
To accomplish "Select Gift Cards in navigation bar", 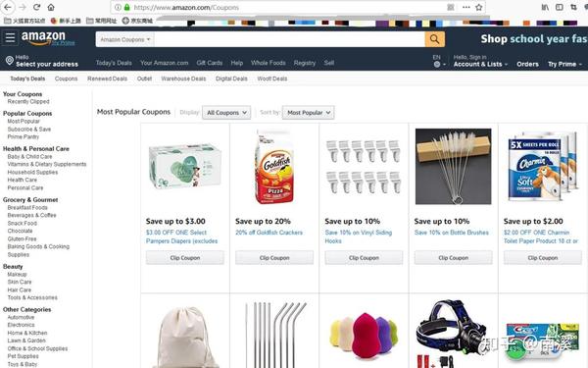I will 210,63.
